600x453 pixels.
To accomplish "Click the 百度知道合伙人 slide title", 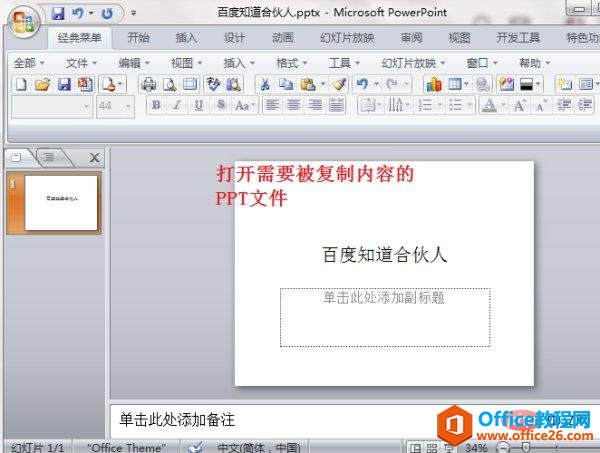I will coord(384,254).
